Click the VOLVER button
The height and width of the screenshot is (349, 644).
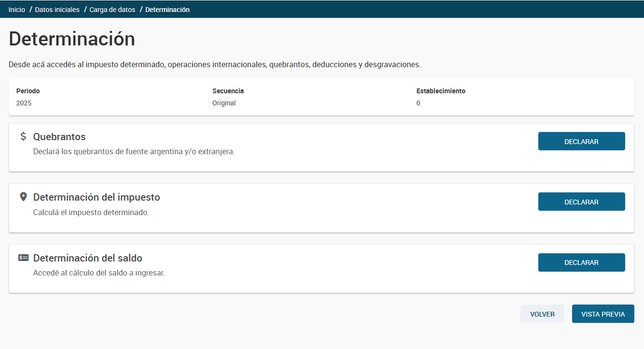pos(542,314)
